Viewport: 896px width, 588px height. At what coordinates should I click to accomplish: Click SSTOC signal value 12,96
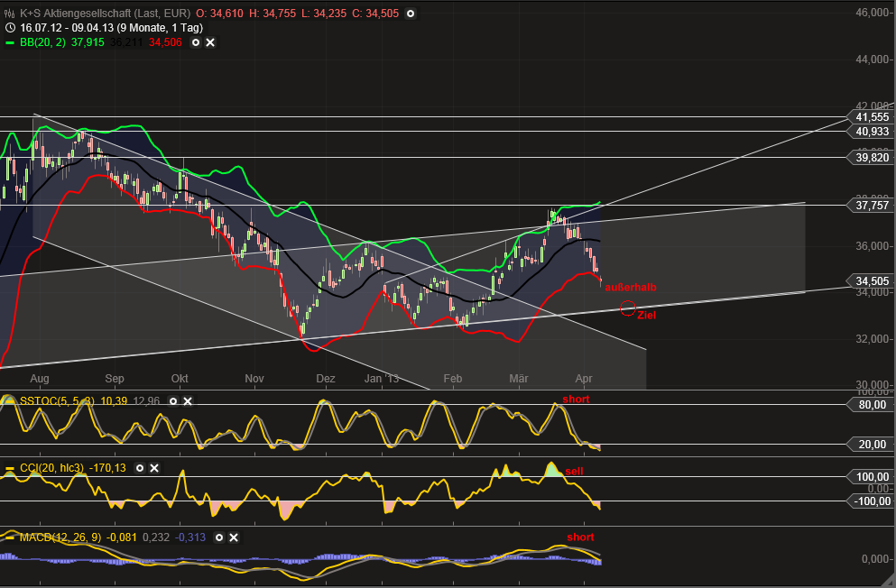click(145, 401)
